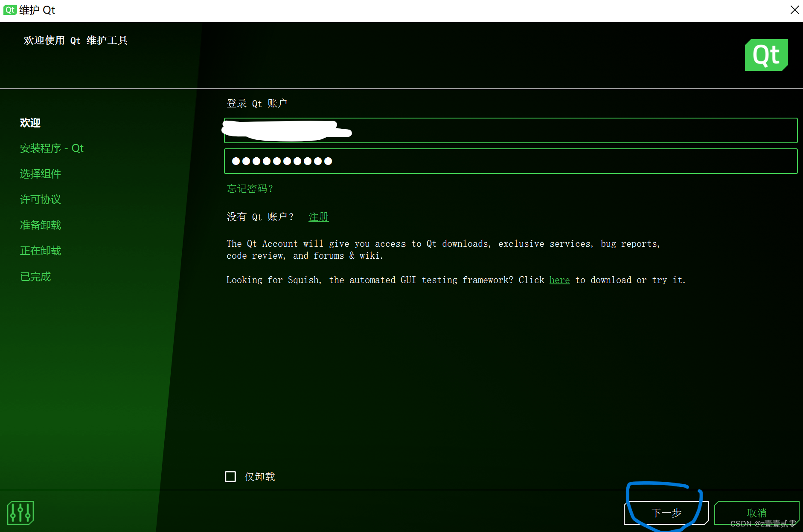The width and height of the screenshot is (803, 532).
Task: Select the 许可协议 step
Action: click(x=41, y=199)
